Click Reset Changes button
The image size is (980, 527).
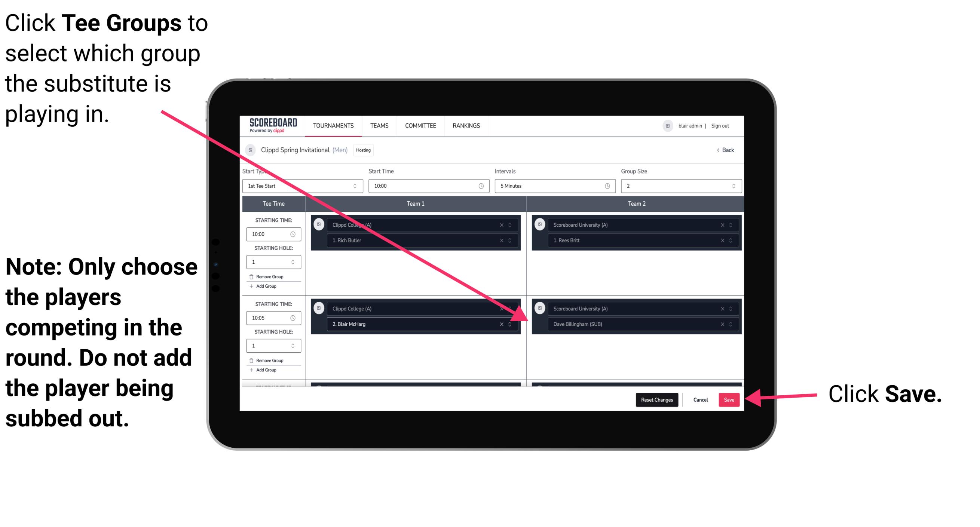pyautogui.click(x=656, y=400)
